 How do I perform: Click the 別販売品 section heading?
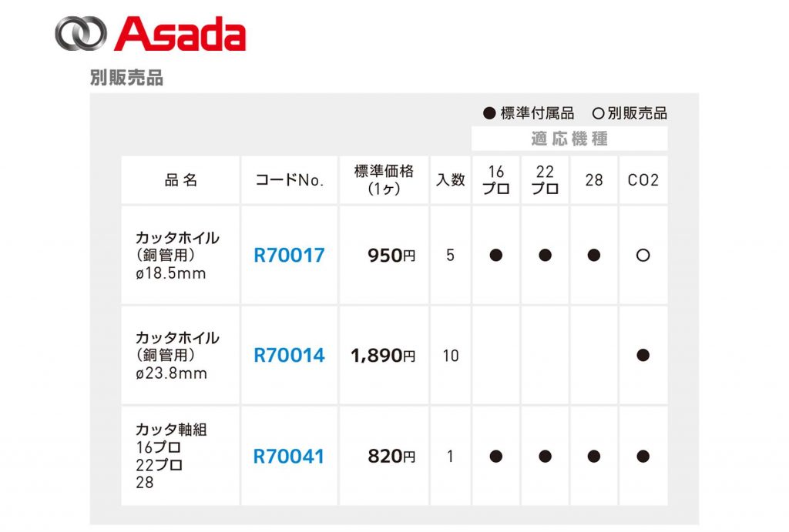click(127, 78)
